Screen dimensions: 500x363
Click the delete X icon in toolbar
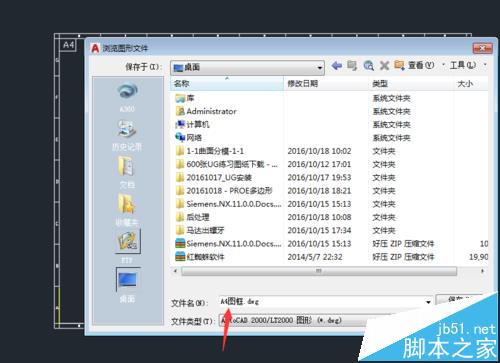tap(384, 65)
